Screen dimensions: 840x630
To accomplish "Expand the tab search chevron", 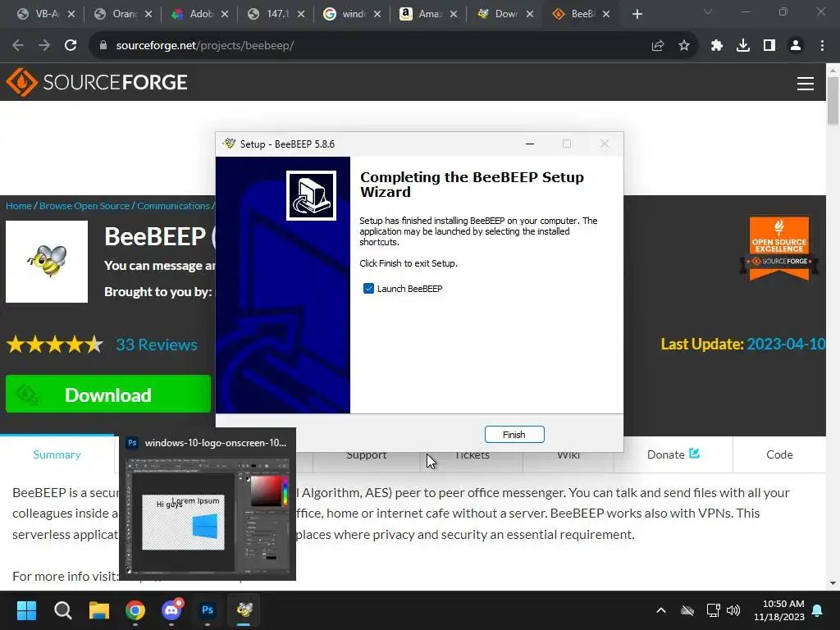I will [x=708, y=11].
